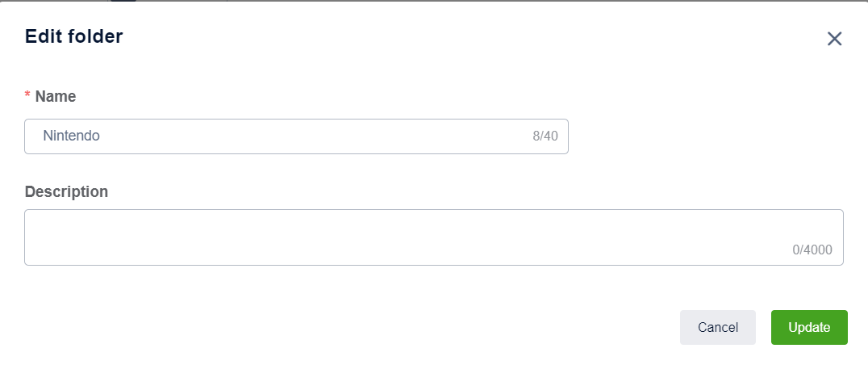The image size is (868, 365).
Task: Click the left edge of the Description box
Action: pos(32,237)
